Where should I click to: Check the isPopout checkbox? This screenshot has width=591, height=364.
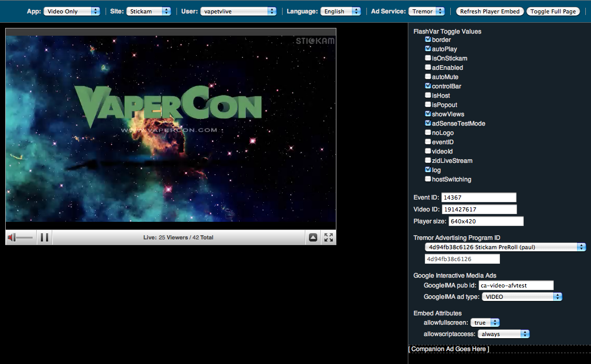pyautogui.click(x=428, y=104)
